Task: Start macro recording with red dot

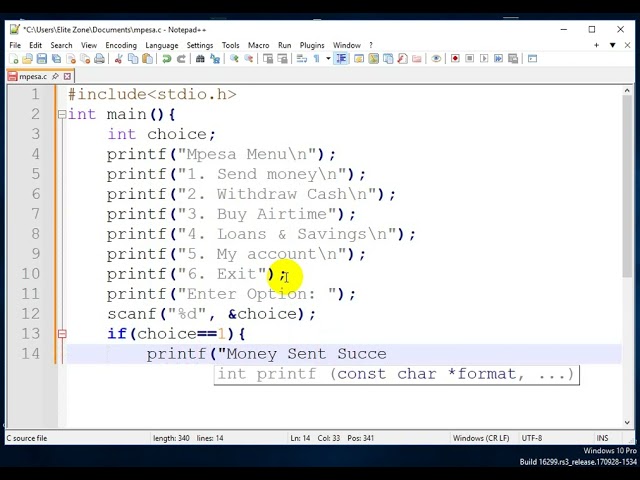Action: click(x=455, y=59)
